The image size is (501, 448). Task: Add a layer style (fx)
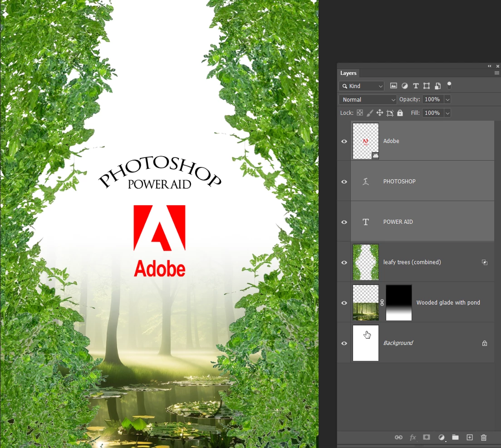point(413,438)
